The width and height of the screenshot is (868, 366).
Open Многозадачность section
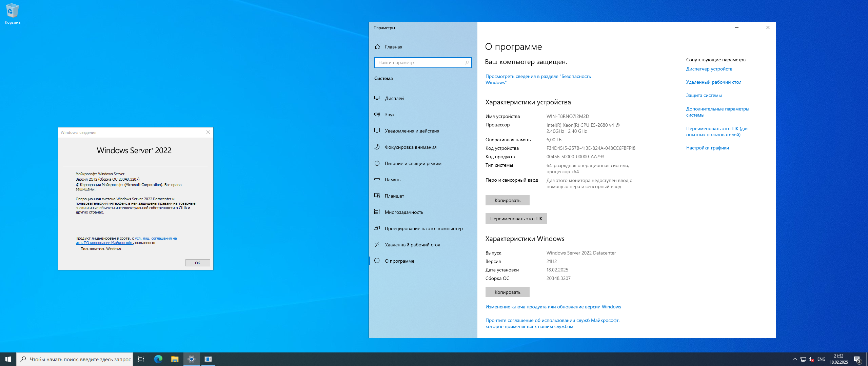(423, 212)
